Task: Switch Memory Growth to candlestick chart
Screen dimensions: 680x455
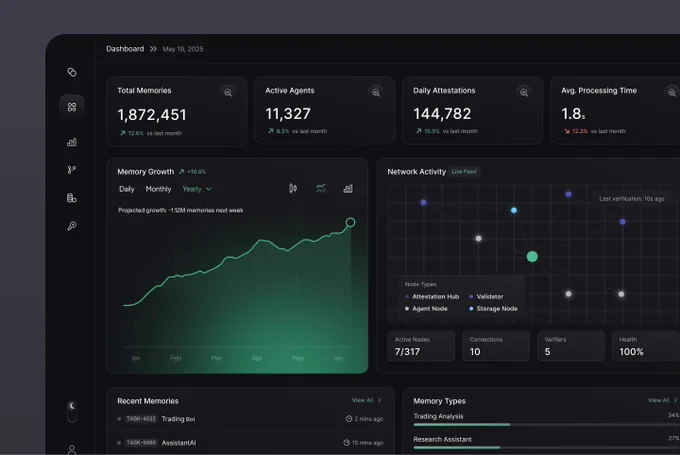Action: 293,188
